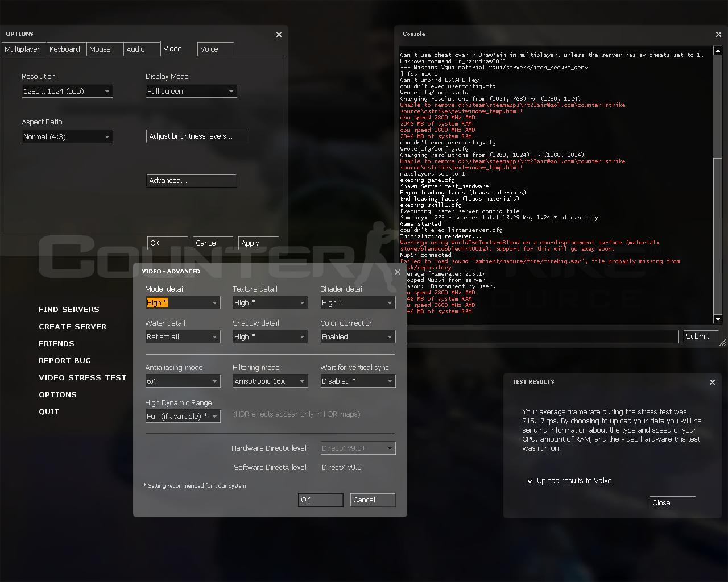
Task: Close the Test Results window via X
Action: tap(712, 382)
